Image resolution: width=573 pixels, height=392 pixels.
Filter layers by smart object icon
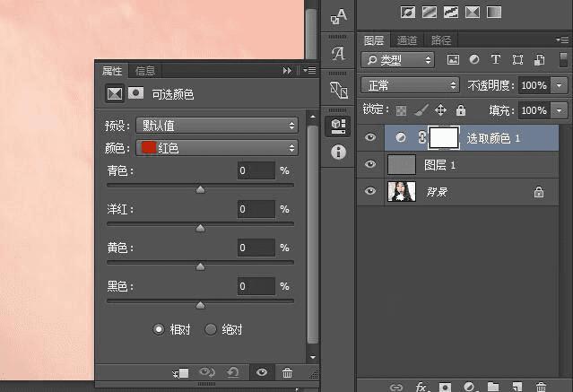pyautogui.click(x=540, y=59)
